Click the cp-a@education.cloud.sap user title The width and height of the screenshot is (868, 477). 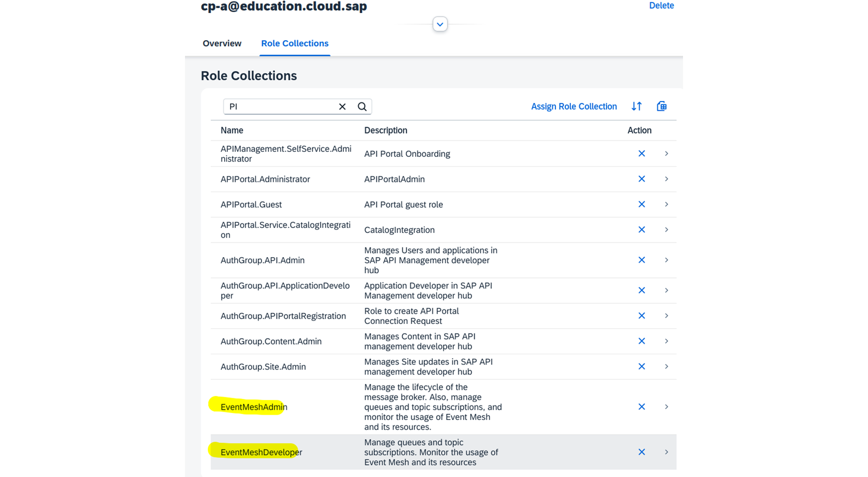(284, 7)
